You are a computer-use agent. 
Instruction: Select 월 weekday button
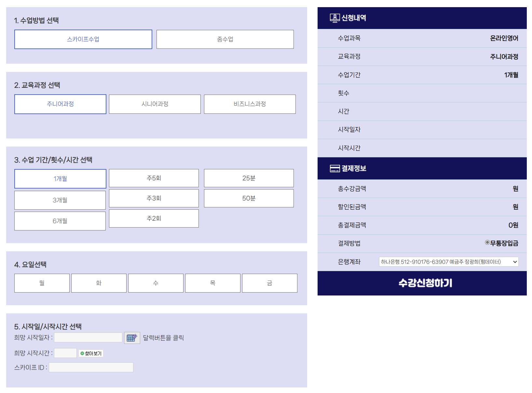[42, 283]
